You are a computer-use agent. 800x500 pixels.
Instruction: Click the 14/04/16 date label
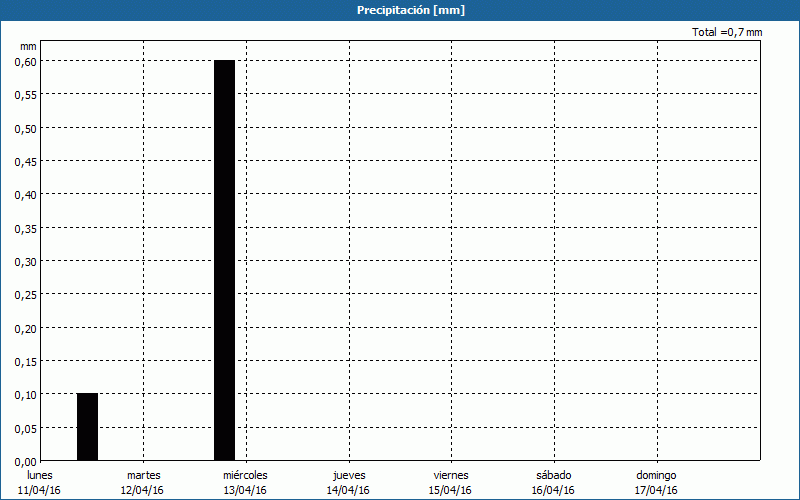pos(348,490)
